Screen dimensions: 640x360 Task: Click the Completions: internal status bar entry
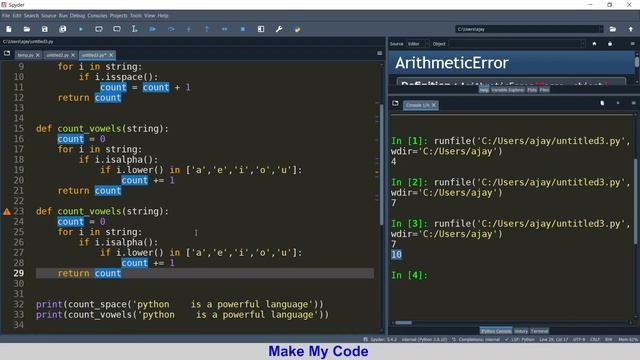(x=476, y=339)
